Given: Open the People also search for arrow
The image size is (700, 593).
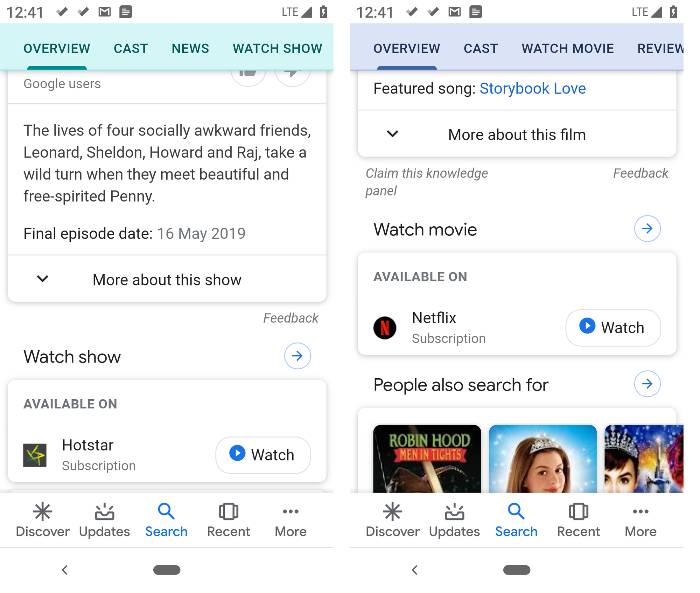Looking at the screenshot, I should pos(647,384).
